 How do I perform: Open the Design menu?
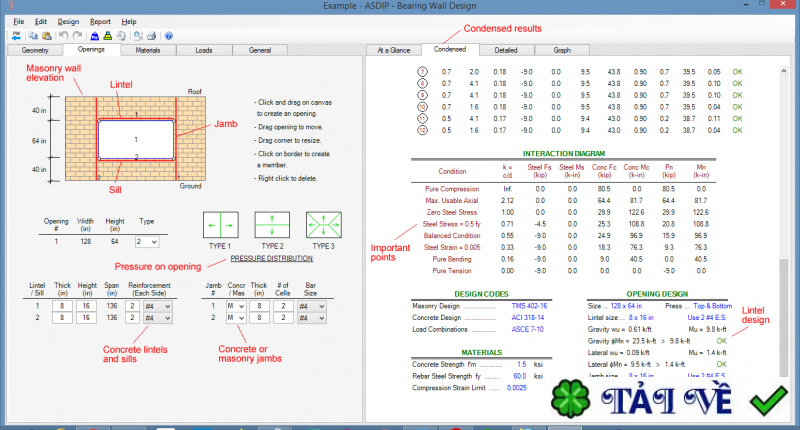tap(68, 21)
